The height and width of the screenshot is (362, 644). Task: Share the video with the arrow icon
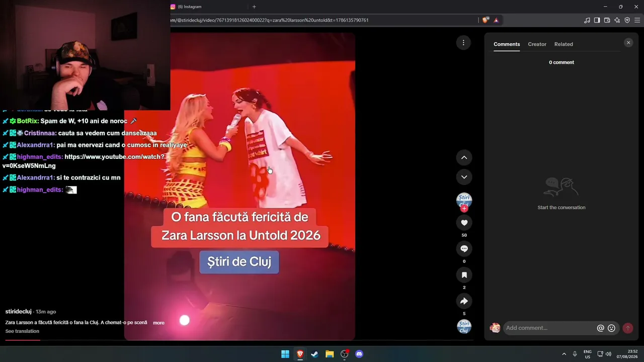point(464,301)
